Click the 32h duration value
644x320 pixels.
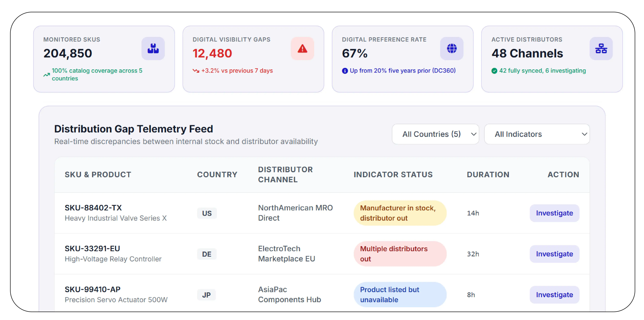click(x=473, y=254)
